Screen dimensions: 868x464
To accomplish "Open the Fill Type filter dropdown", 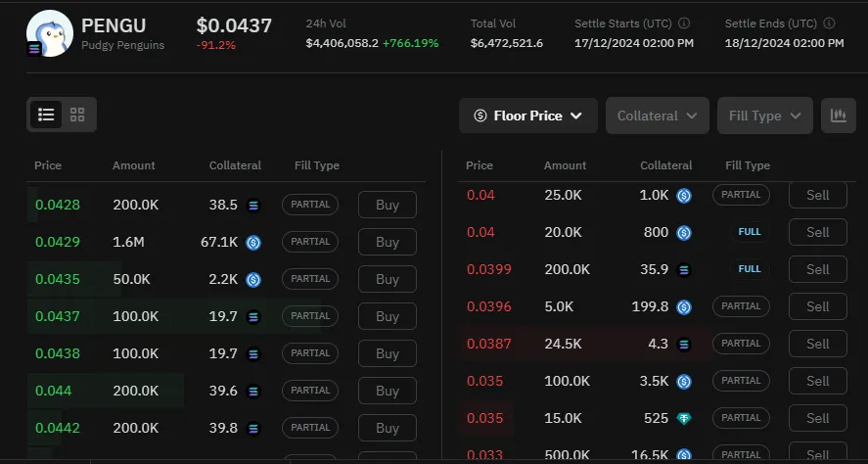I will (765, 116).
